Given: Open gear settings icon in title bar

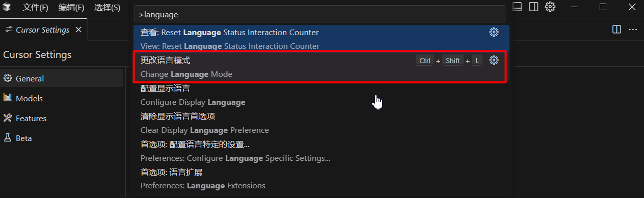Looking at the screenshot, I should [x=550, y=7].
